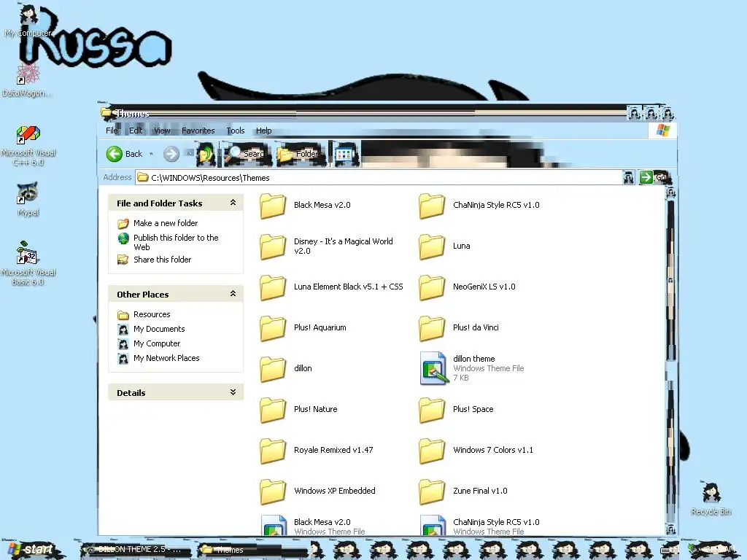This screenshot has width=747, height=560.
Task: Click the Themes taskbar button
Action: click(252, 550)
